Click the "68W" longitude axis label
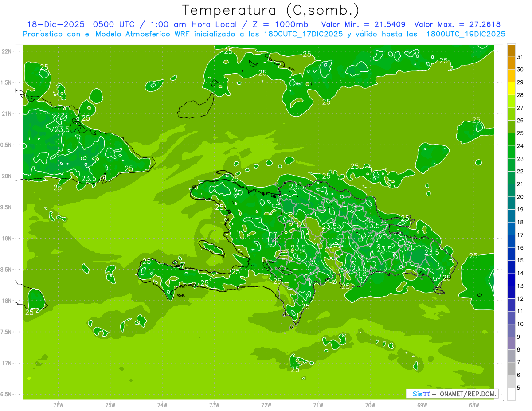 coord(474,405)
